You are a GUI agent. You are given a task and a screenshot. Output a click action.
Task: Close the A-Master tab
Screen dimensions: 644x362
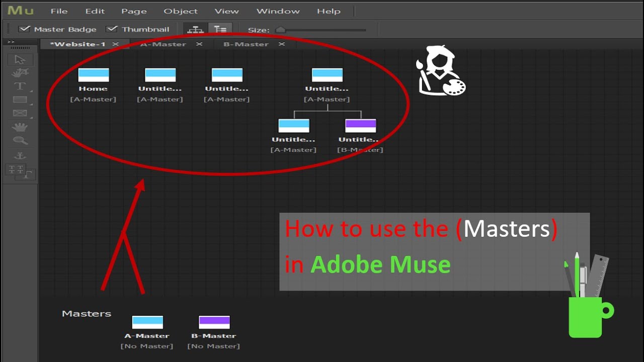coord(199,44)
